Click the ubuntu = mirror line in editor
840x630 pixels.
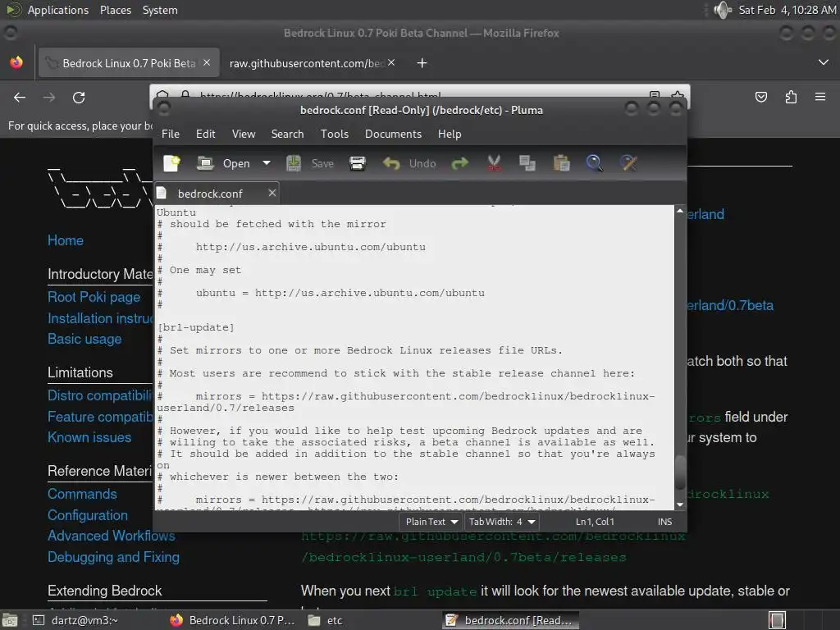340,293
